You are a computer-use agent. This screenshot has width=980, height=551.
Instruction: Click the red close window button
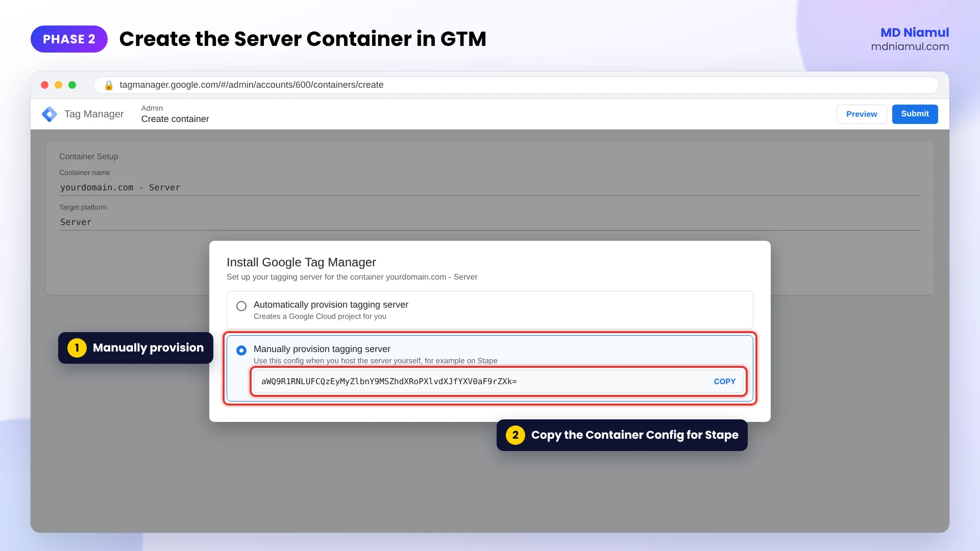pos(45,85)
